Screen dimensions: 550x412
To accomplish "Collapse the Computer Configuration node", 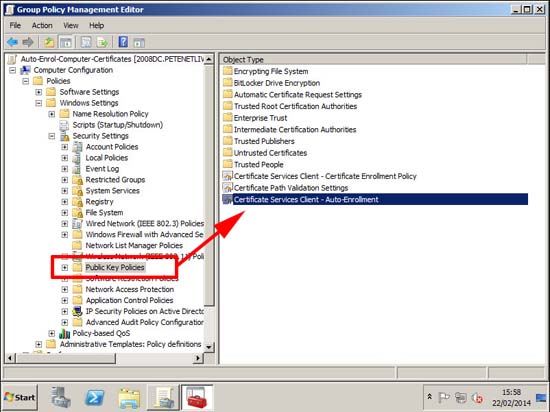I will [x=13, y=70].
